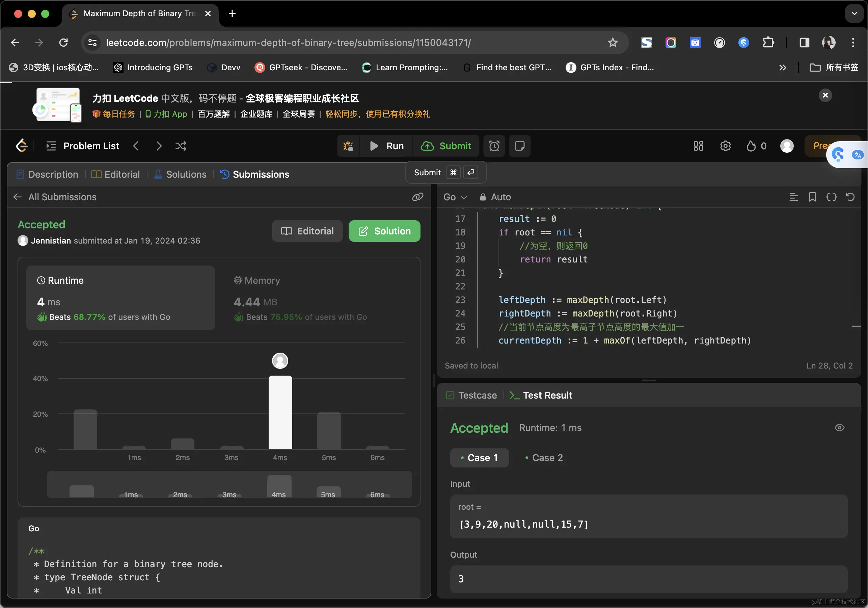Go to next problem chevron

click(159, 146)
